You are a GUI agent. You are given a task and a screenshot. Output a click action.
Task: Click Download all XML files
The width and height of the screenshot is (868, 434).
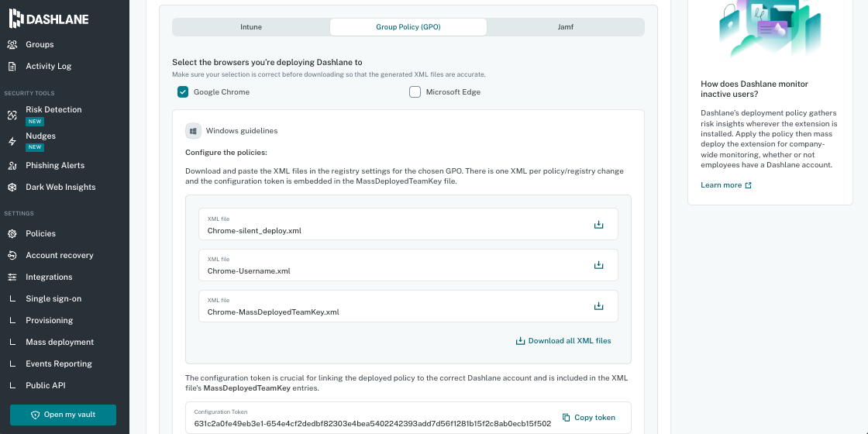pos(563,341)
